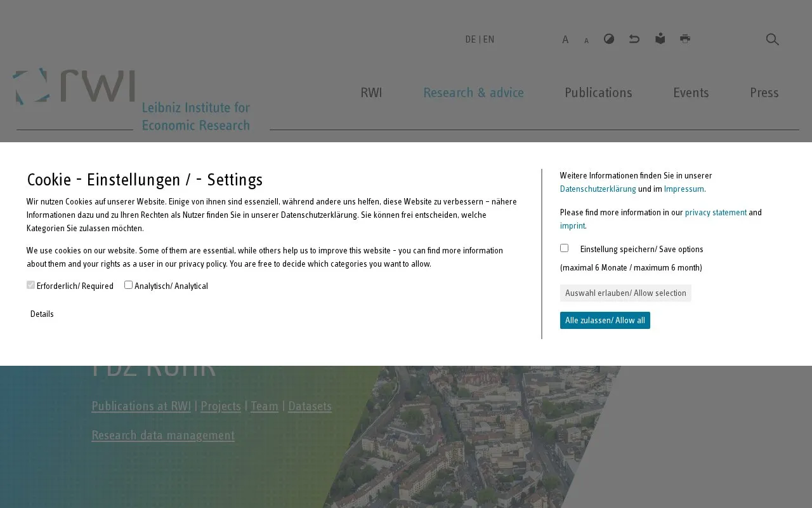Decrease font size with small A icon
The width and height of the screenshot is (812, 508).
click(x=587, y=41)
